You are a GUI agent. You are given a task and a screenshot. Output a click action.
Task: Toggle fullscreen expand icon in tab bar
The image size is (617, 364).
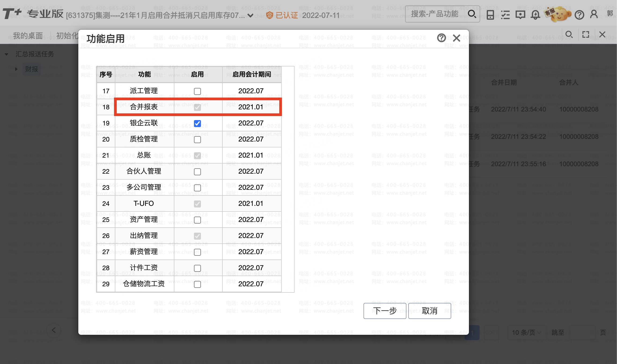(x=586, y=34)
